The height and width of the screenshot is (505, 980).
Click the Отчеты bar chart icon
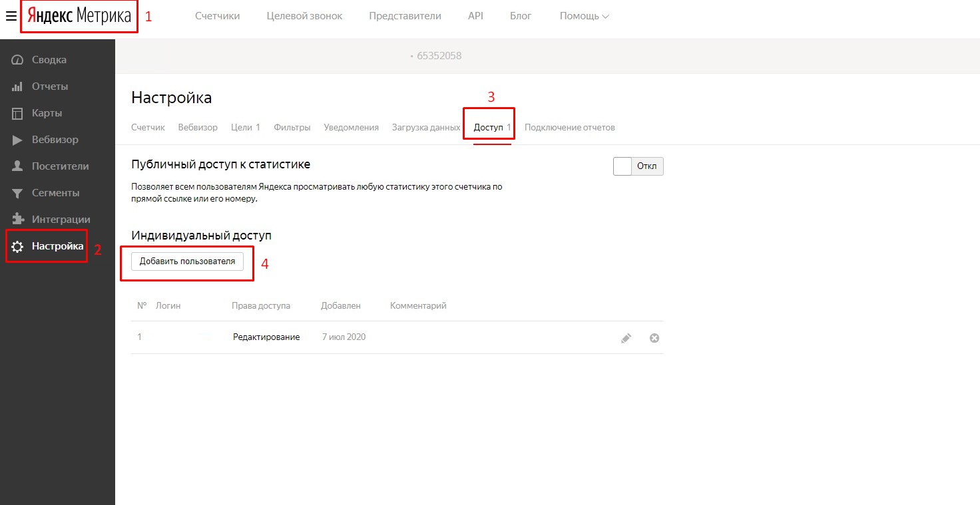click(18, 86)
